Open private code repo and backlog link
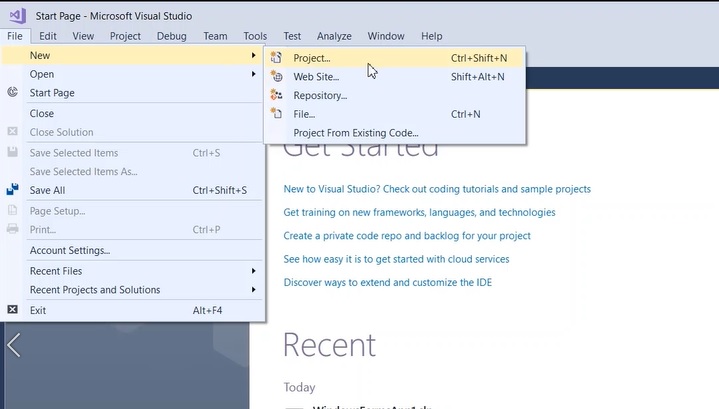Viewport: 719px width, 409px height. (407, 236)
